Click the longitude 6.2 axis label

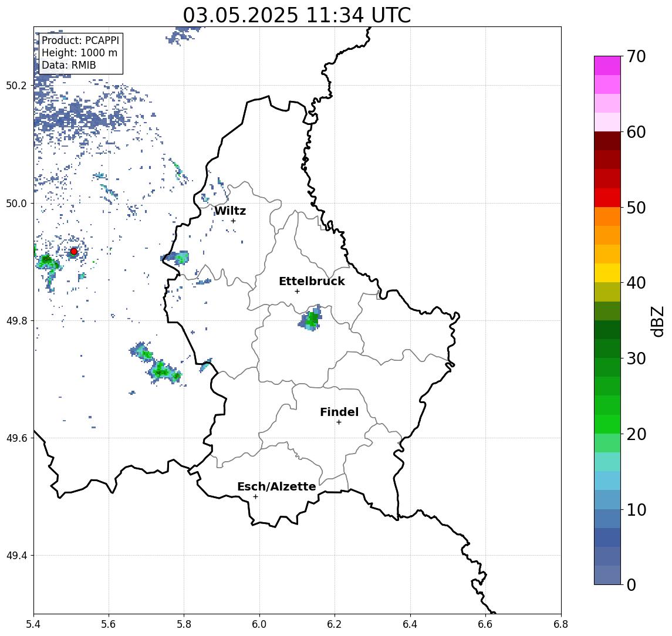[335, 624]
